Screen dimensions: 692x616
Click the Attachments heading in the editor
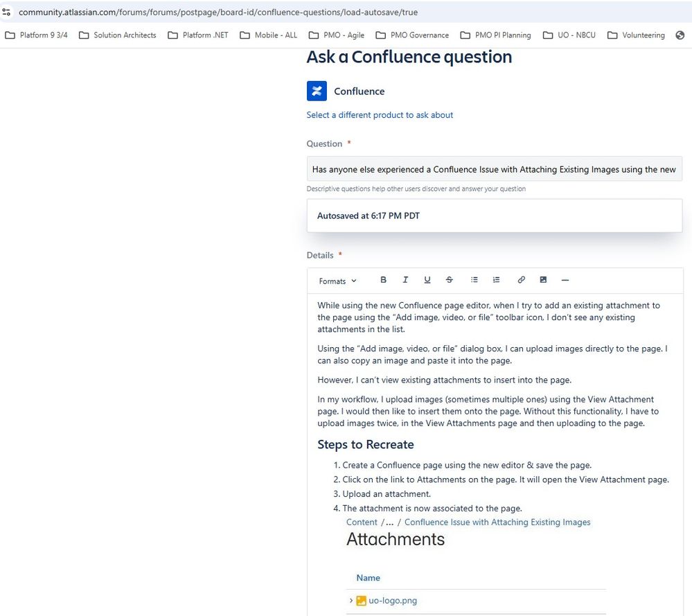tap(396, 539)
